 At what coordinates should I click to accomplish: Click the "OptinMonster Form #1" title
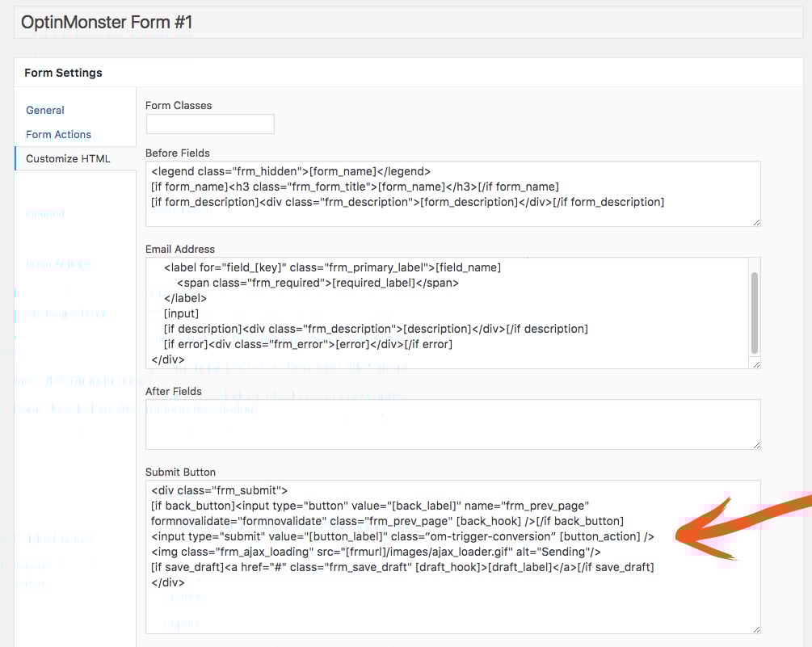click(107, 23)
